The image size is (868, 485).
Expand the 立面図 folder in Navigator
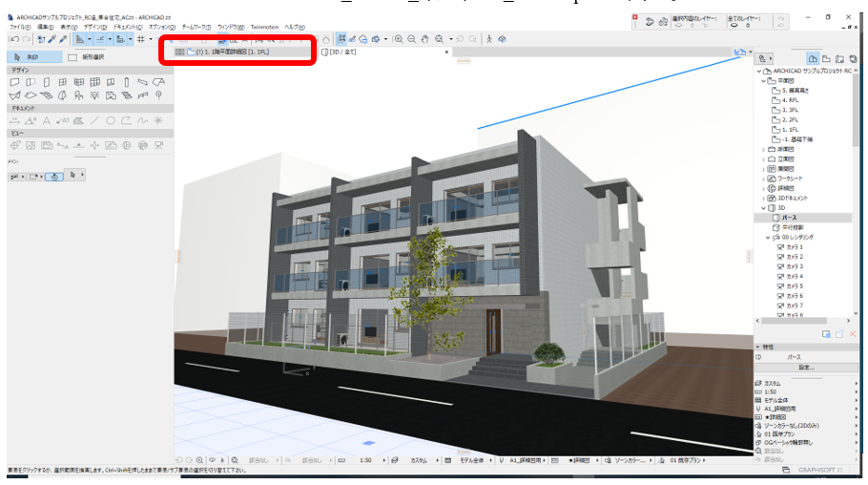click(763, 159)
